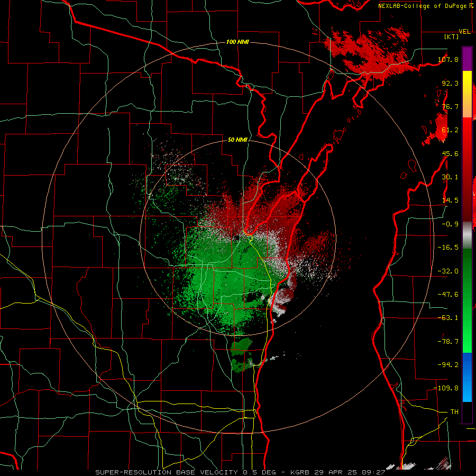Select the -0.9 scale label
This screenshot has width=476, height=476.
click(x=450, y=224)
